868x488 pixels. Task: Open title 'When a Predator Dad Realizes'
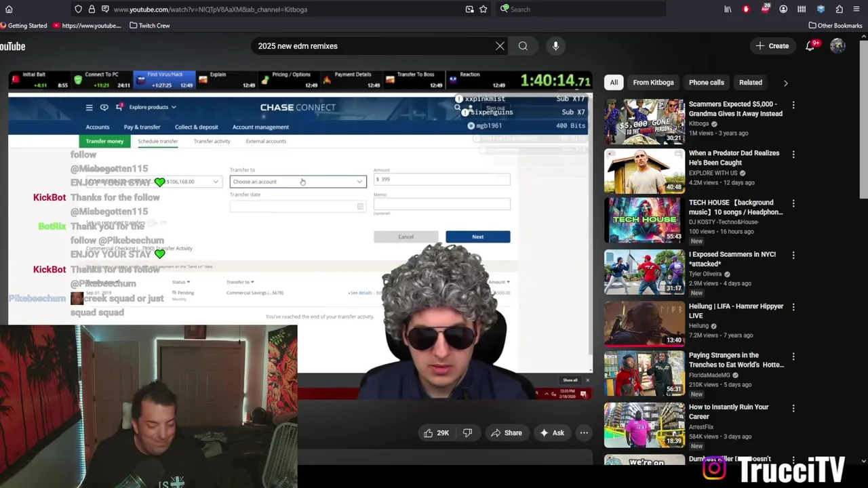(x=734, y=158)
